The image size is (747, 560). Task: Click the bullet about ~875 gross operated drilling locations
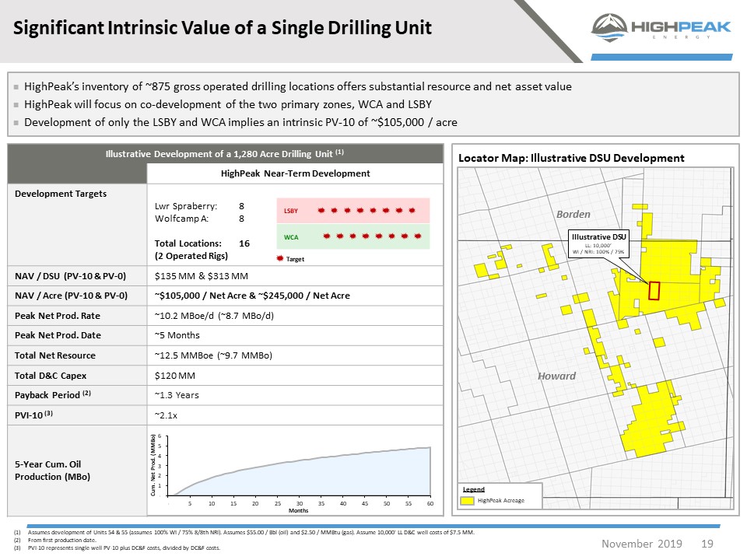click(x=298, y=86)
